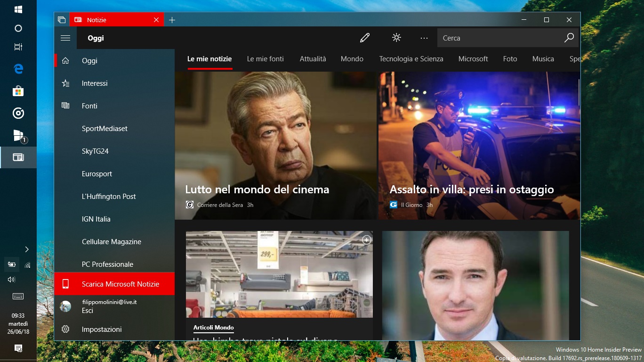Click Il Giorno source label

[411, 205]
